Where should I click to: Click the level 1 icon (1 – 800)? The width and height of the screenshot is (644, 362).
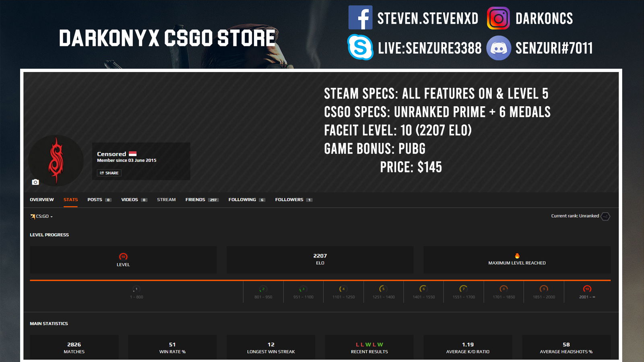pyautogui.click(x=136, y=289)
